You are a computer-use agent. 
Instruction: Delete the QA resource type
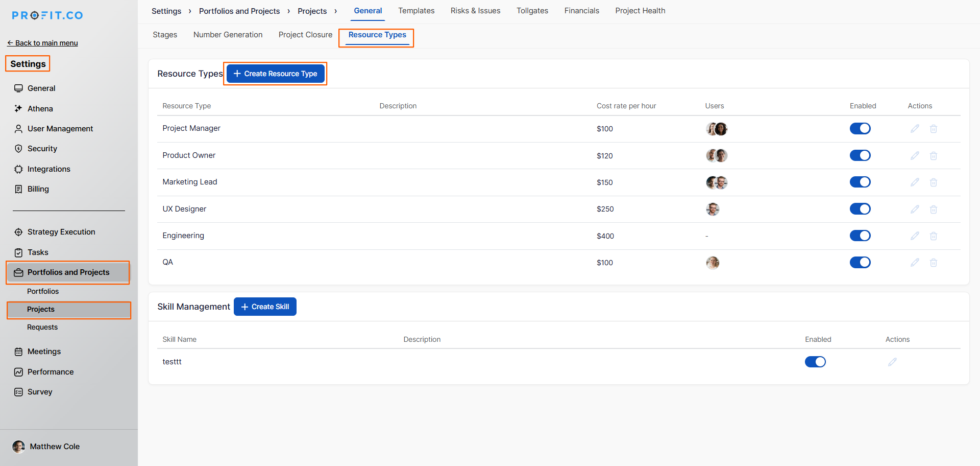pyautogui.click(x=933, y=263)
